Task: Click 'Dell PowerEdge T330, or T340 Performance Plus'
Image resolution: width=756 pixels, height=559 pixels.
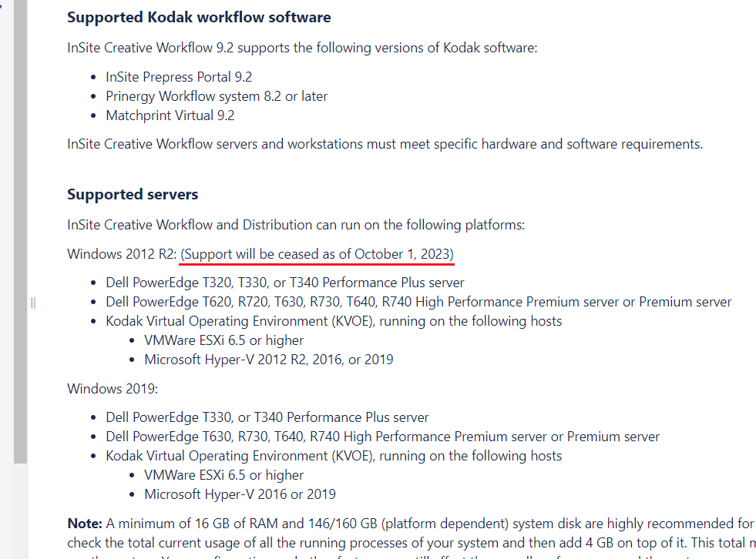Action: click(x=267, y=417)
